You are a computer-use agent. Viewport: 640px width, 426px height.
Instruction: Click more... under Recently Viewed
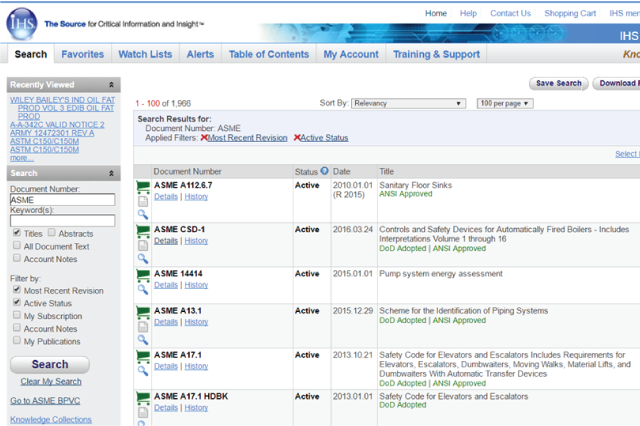coord(22,158)
